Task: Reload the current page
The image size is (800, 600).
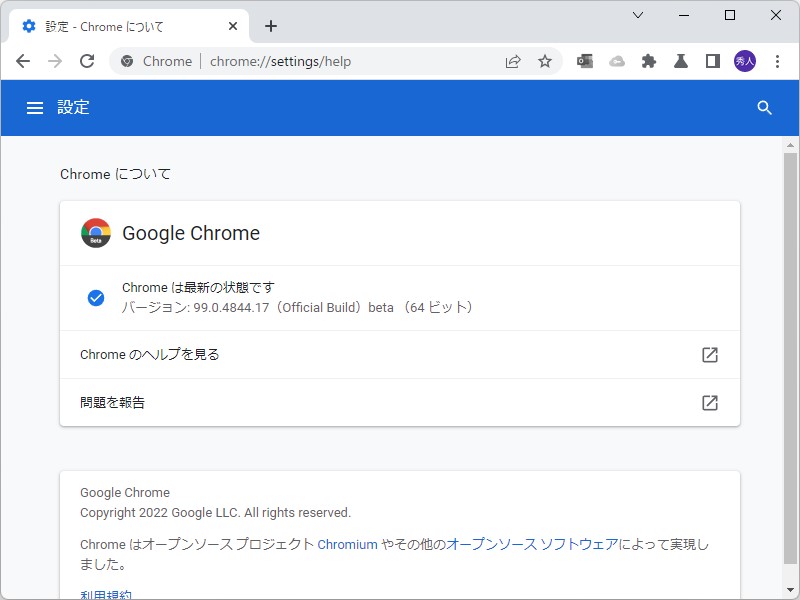Action: pyautogui.click(x=87, y=61)
